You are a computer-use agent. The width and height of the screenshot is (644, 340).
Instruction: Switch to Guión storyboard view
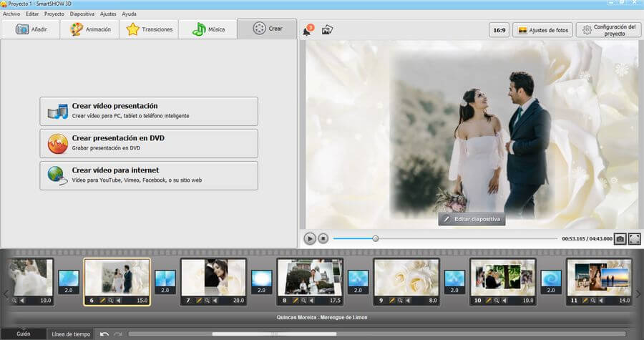coord(24,334)
